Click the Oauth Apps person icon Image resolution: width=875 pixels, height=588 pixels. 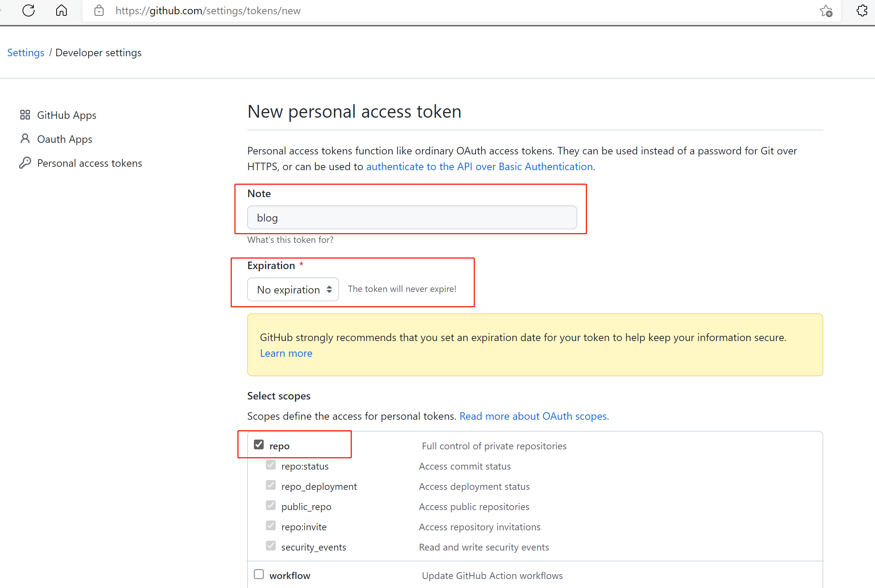click(x=25, y=139)
